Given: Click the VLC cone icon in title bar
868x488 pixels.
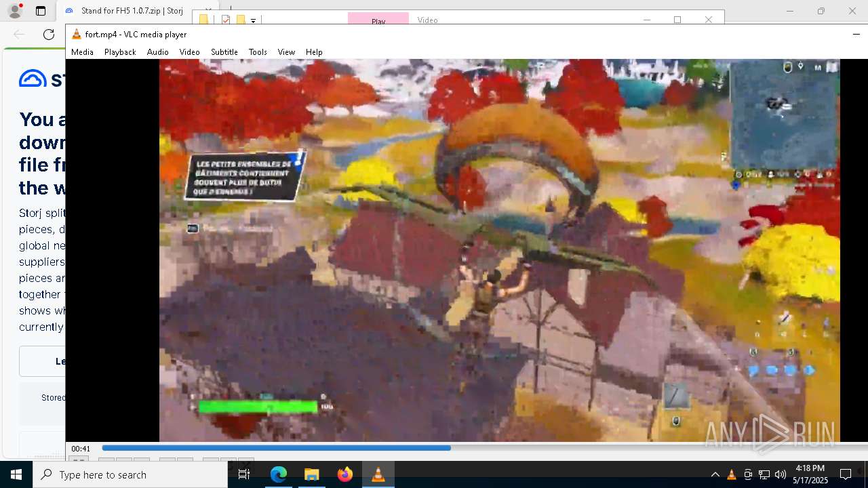Looking at the screenshot, I should pos(77,35).
